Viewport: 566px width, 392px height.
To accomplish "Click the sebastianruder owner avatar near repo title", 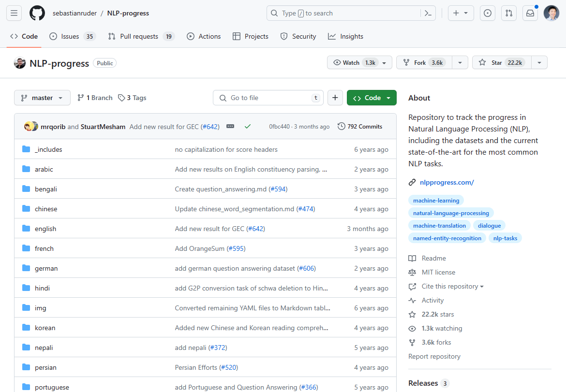I will (x=20, y=63).
